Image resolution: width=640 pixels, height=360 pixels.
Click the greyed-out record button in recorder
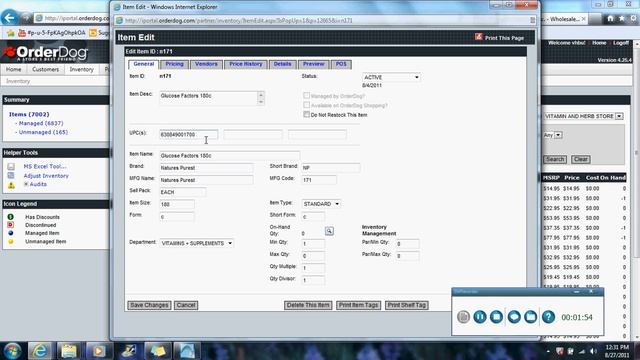(x=463, y=317)
